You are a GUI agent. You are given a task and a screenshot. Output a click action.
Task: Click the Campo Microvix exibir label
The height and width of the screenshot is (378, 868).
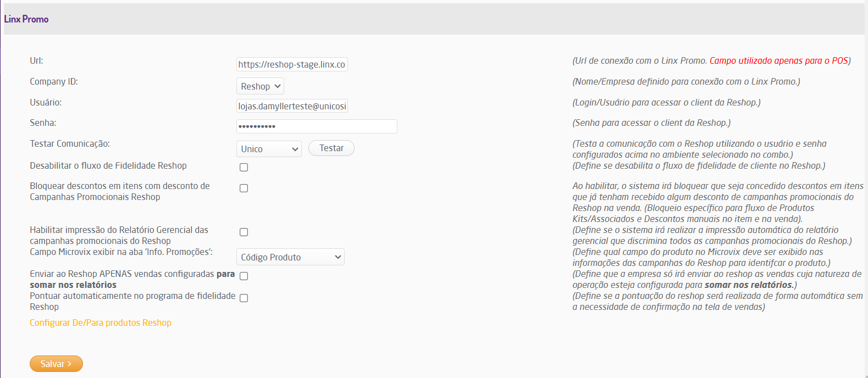121,252
